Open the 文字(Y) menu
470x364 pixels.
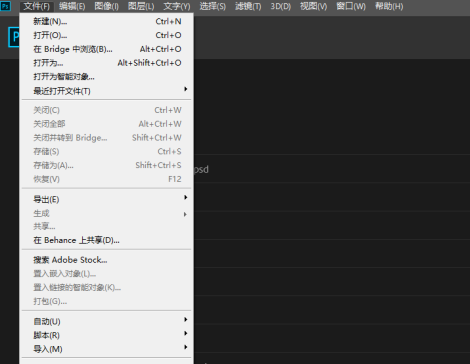point(177,6)
